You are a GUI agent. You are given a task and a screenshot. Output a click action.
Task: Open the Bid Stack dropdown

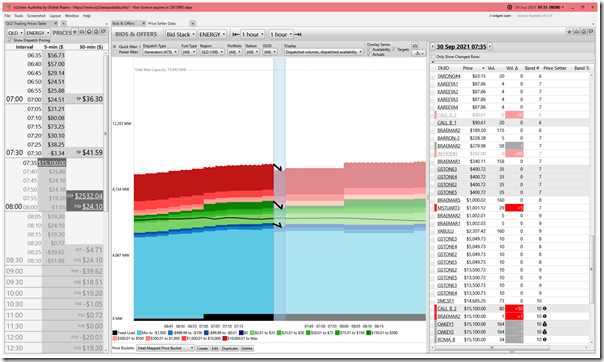pos(181,34)
